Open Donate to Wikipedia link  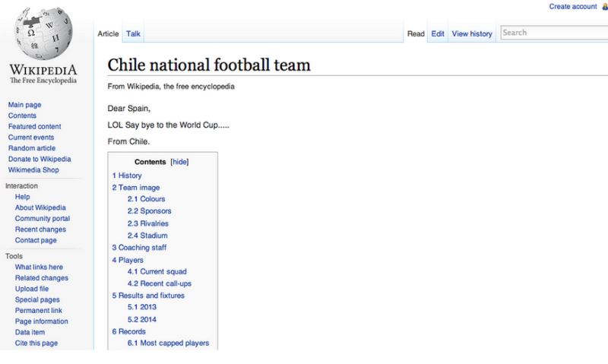click(x=40, y=159)
